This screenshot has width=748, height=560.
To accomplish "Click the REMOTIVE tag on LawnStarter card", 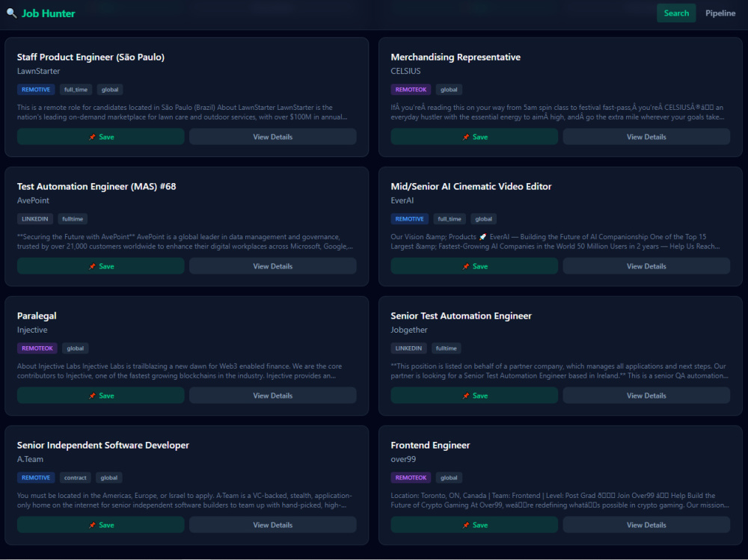I will [x=36, y=90].
